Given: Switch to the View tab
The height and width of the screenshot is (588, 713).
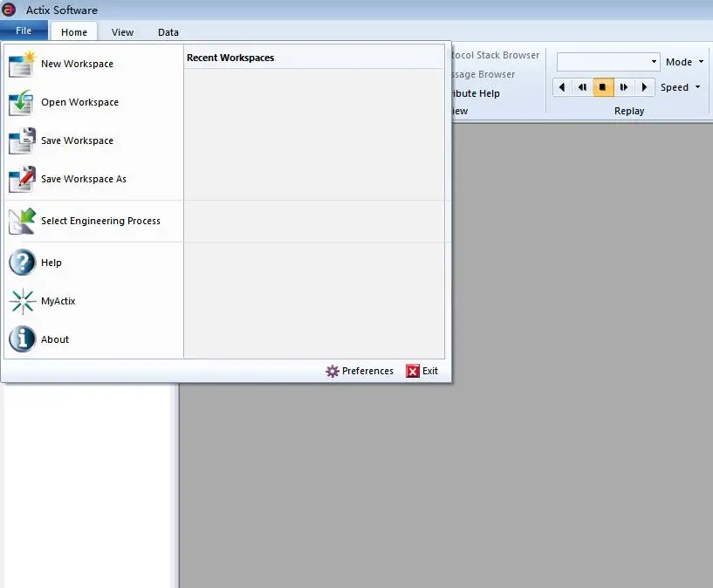Looking at the screenshot, I should (123, 32).
